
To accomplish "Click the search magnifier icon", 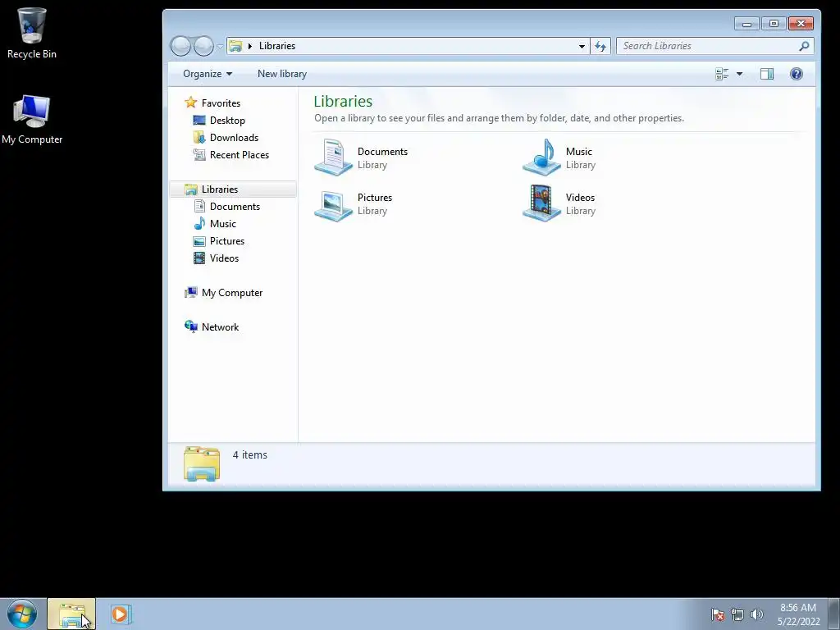I will tap(804, 46).
